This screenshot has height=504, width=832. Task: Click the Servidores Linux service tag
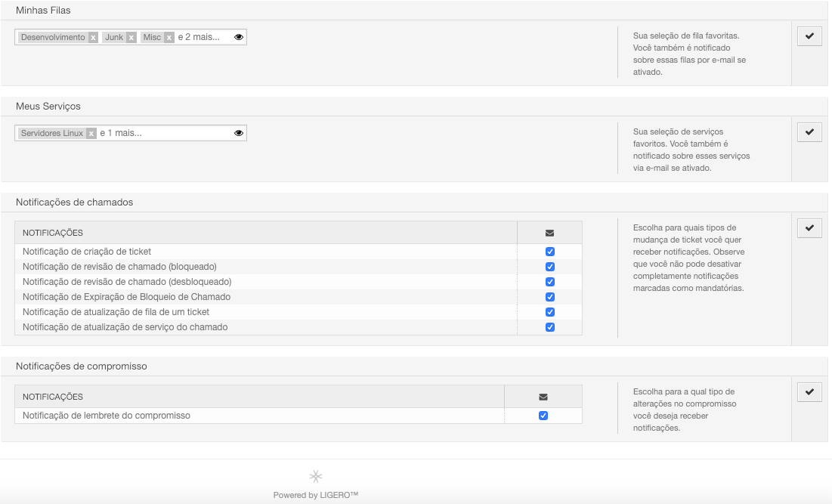pos(52,133)
